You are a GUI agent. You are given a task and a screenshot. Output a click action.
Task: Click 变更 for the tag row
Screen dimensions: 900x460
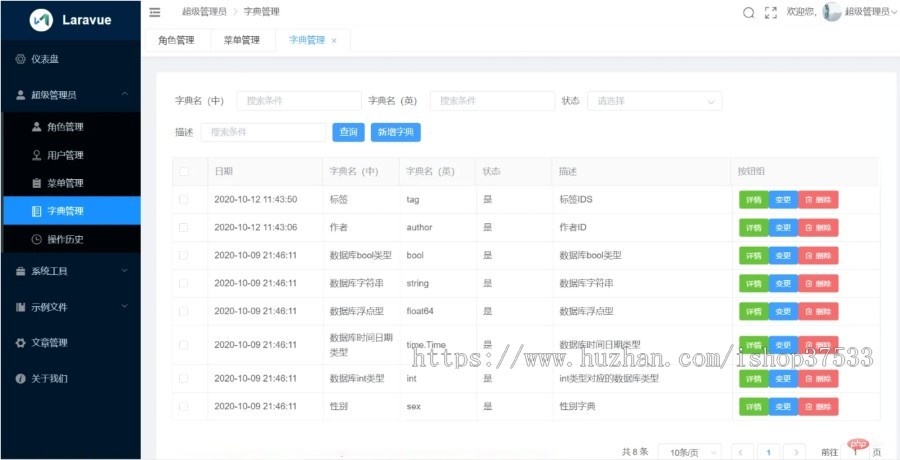click(x=783, y=200)
